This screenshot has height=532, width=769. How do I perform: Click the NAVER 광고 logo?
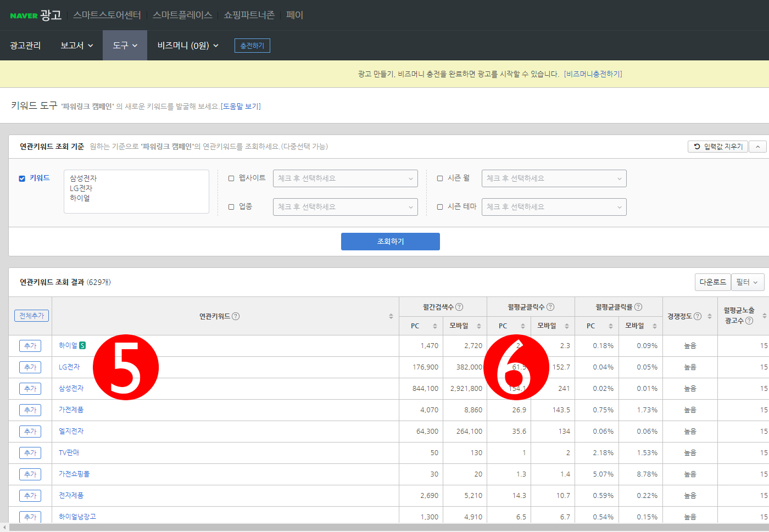pyautogui.click(x=36, y=15)
